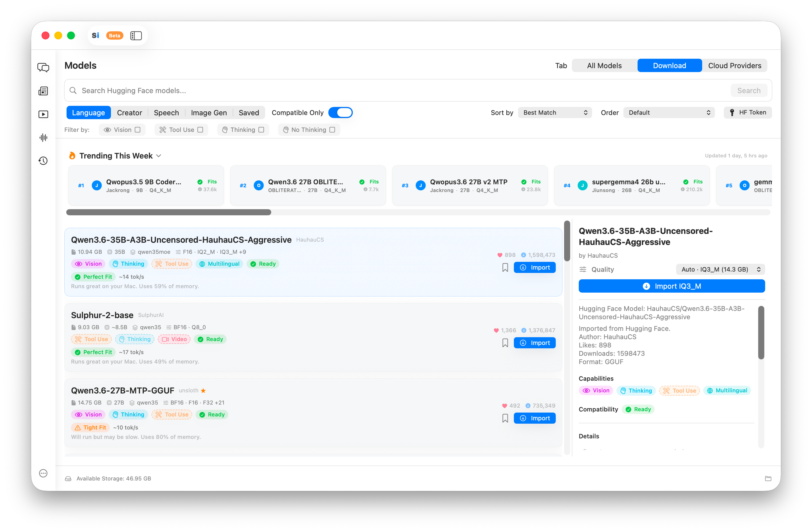Screen dimensions: 812x532
Task: Open the Order Default dropdown
Action: click(x=669, y=112)
